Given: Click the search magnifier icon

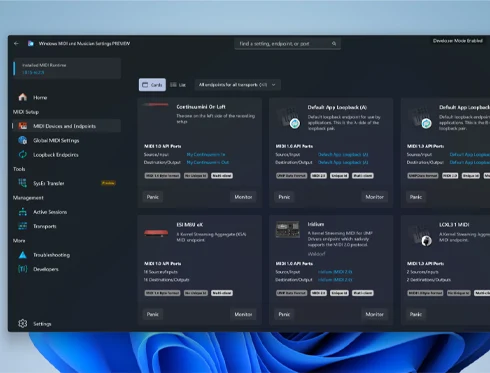Looking at the screenshot, I should 334,44.
